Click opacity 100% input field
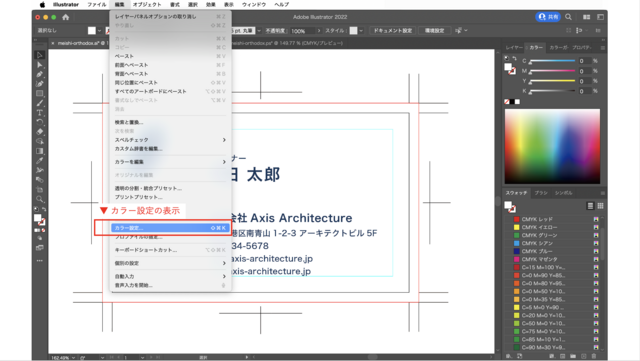 [x=302, y=31]
